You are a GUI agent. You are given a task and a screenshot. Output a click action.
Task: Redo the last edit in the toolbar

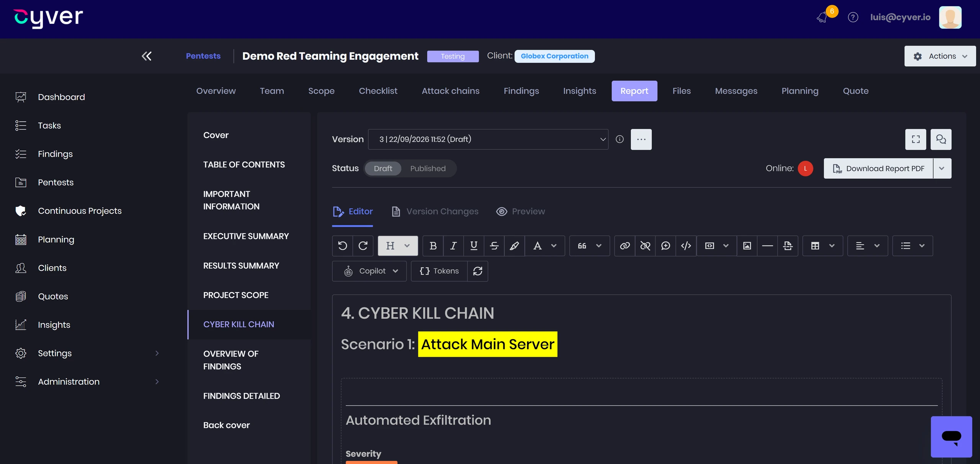[x=363, y=246]
